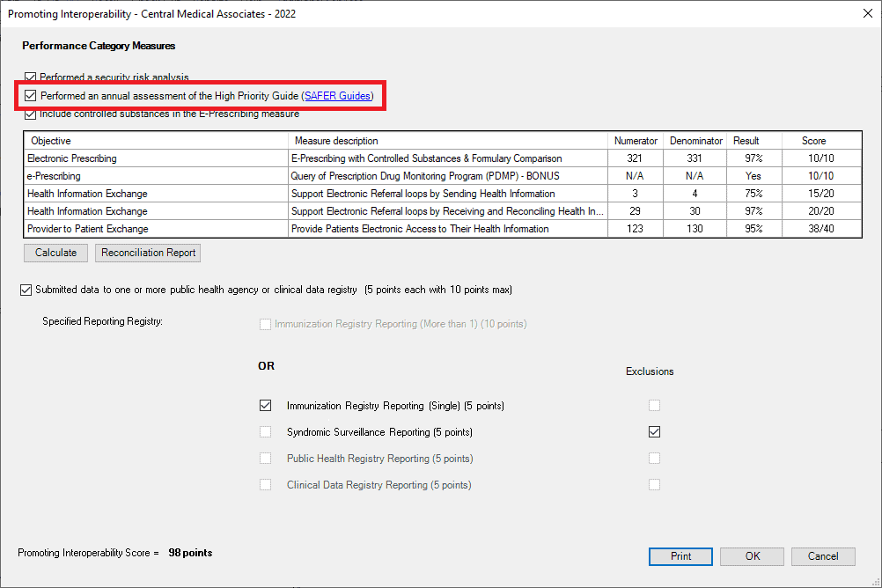Uncheck annual assessment of High Priority Guide
Image resolution: width=882 pixels, height=588 pixels.
click(x=31, y=95)
